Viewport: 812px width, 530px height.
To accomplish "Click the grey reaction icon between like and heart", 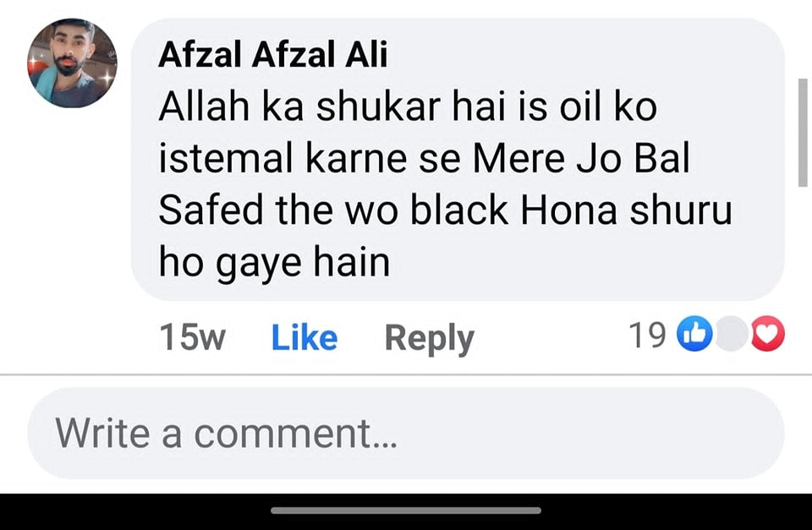I will click(x=731, y=334).
